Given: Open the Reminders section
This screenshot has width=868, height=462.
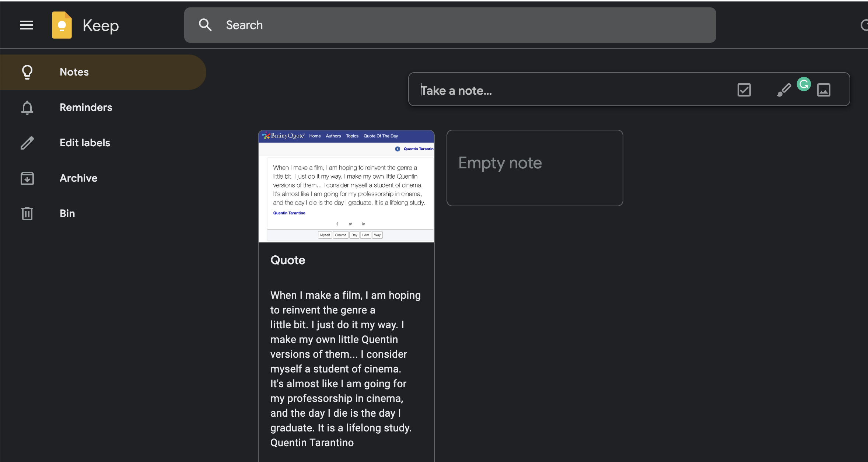Looking at the screenshot, I should tap(86, 107).
